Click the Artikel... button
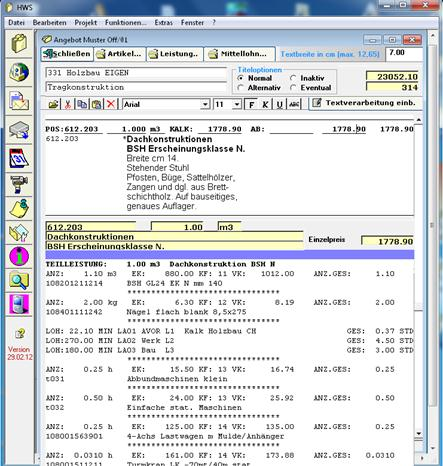The image size is (443, 466). [x=120, y=54]
